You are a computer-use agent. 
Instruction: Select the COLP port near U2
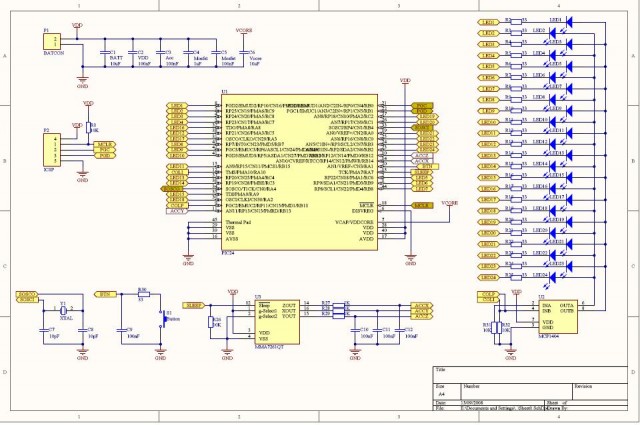tap(488, 294)
